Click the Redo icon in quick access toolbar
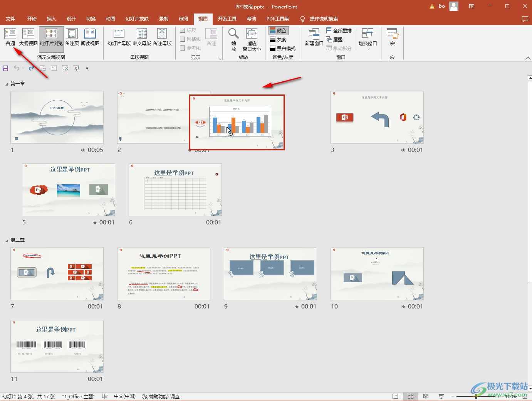This screenshot has width=532, height=401. point(32,68)
